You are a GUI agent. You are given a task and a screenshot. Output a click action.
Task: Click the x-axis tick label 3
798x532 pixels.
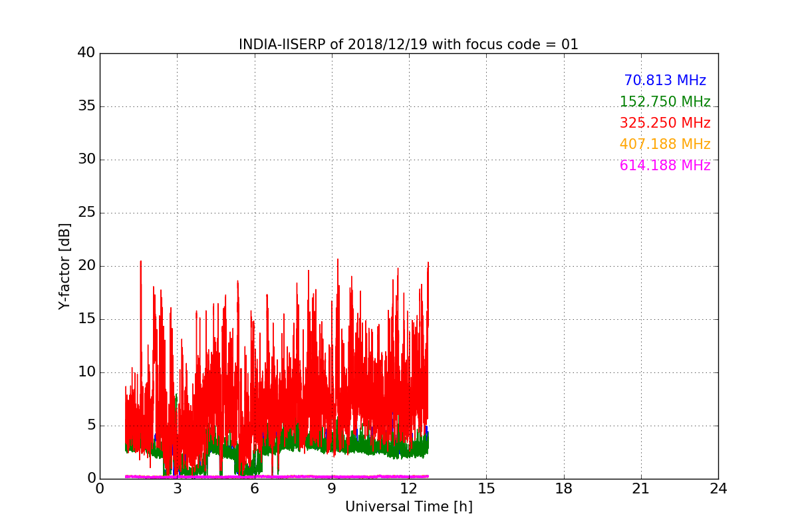(x=177, y=489)
